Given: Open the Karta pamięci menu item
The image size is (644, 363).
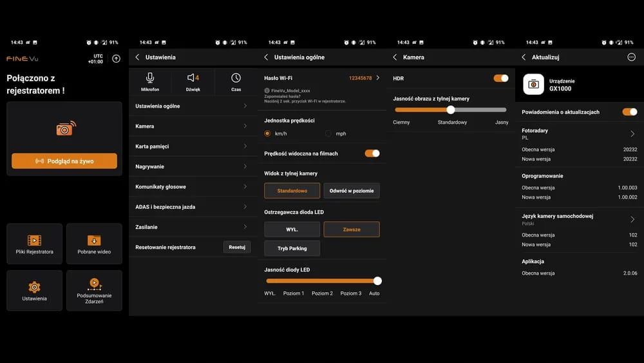Looking at the screenshot, I should 193,146.
